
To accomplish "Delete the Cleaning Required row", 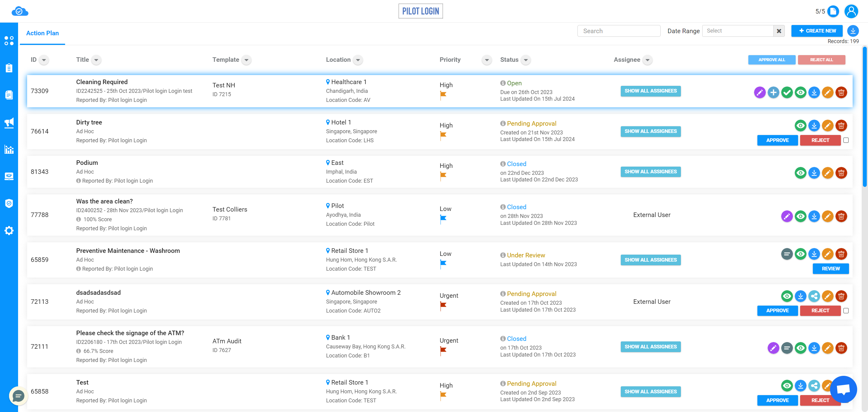I will pos(841,92).
